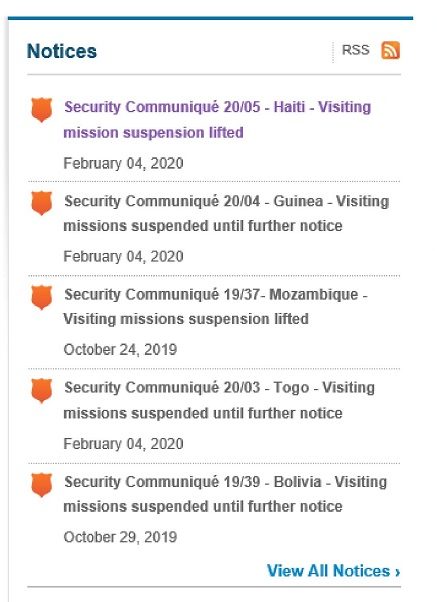
Task: Click the arrow after View All Notices
Action: coord(397,572)
